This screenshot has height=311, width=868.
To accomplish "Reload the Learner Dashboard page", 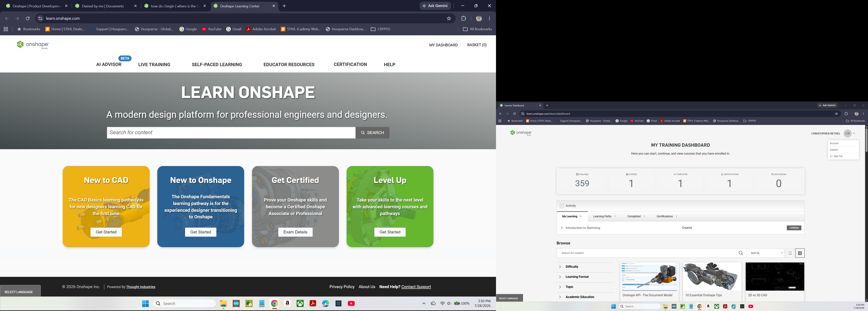I will [514, 114].
